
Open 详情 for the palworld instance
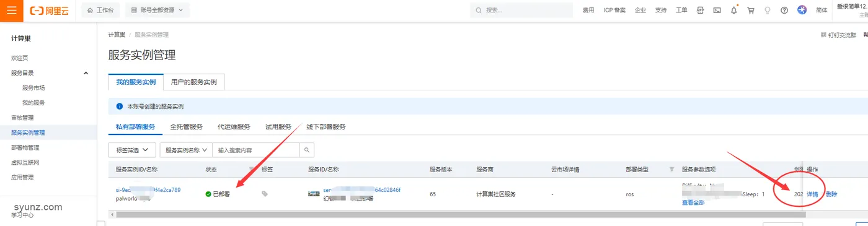click(812, 194)
